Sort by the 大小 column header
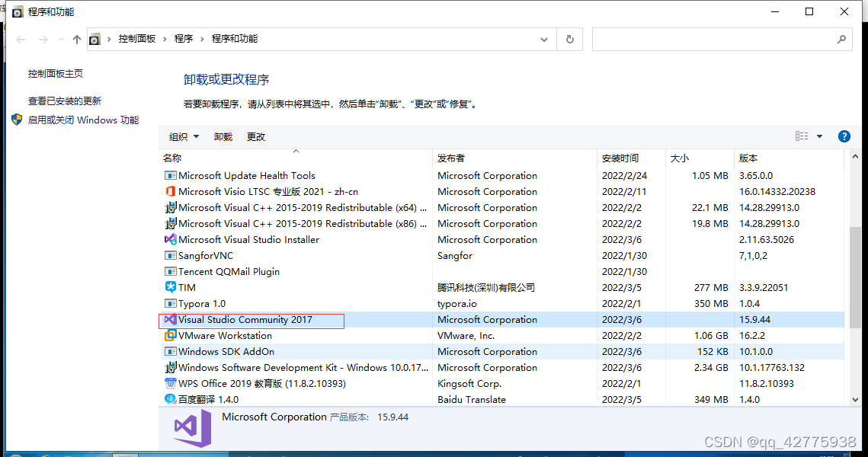The height and width of the screenshot is (457, 868). point(700,158)
